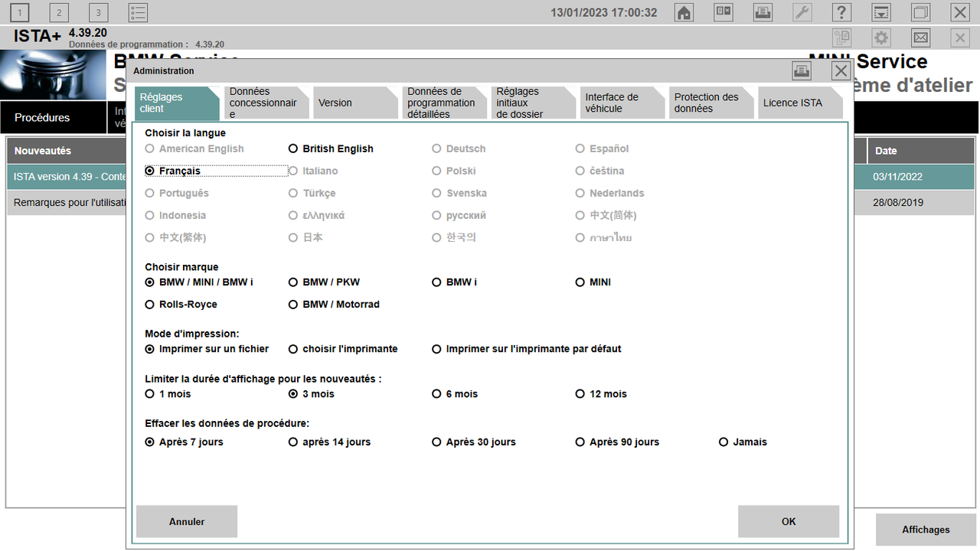The width and height of the screenshot is (980, 551).
Task: Select Jamais deletion option
Action: pos(743,442)
